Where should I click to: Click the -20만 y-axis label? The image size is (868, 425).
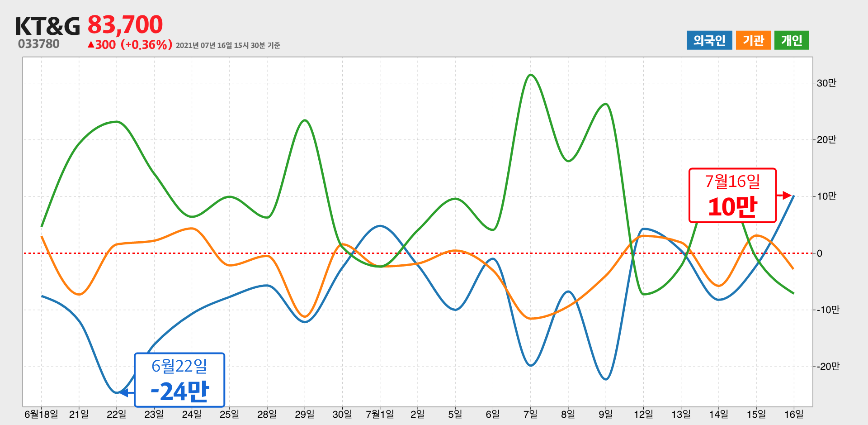(x=828, y=366)
